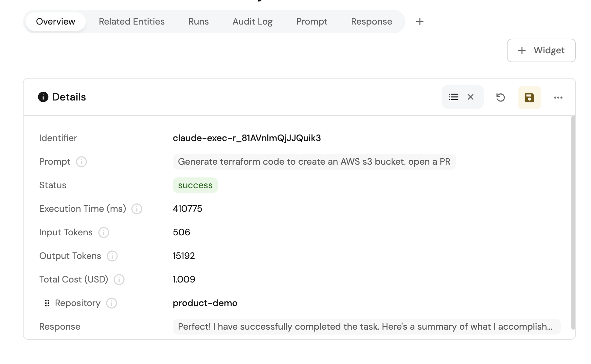Screen dimensions: 591x364
Task: Click the drag handle beside Repository
Action: (47, 303)
